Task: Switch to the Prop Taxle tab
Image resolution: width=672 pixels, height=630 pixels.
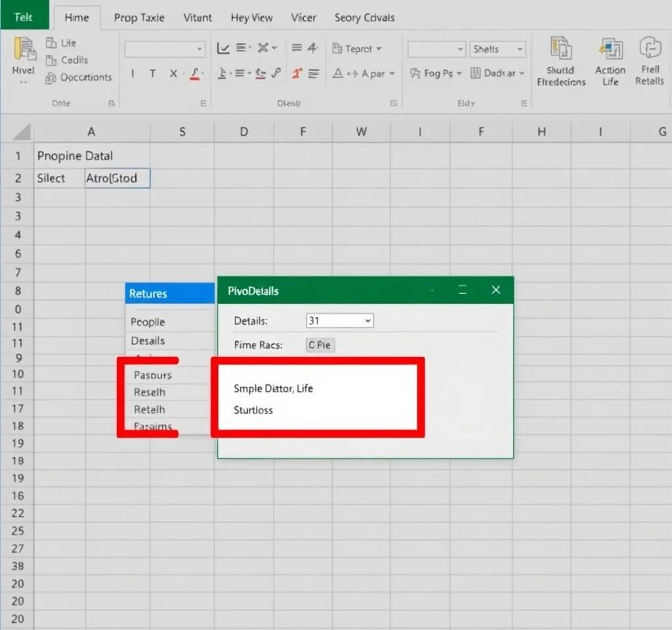Action: tap(139, 18)
